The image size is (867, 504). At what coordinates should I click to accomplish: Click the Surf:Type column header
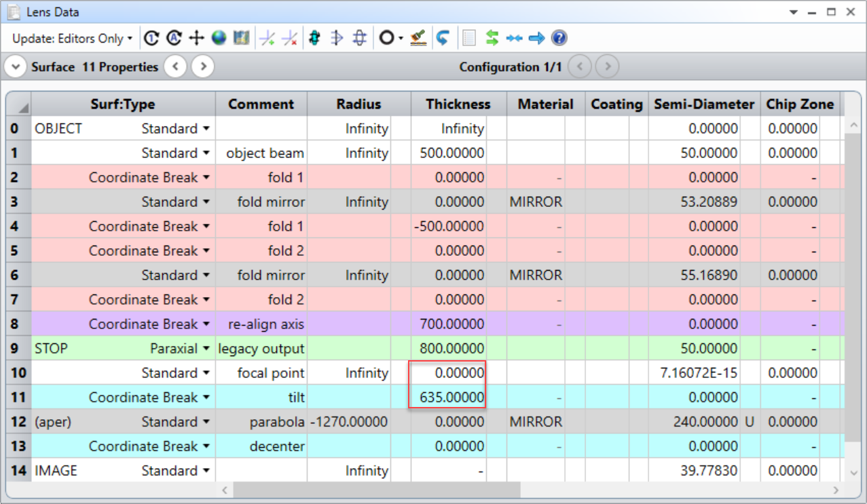123,104
